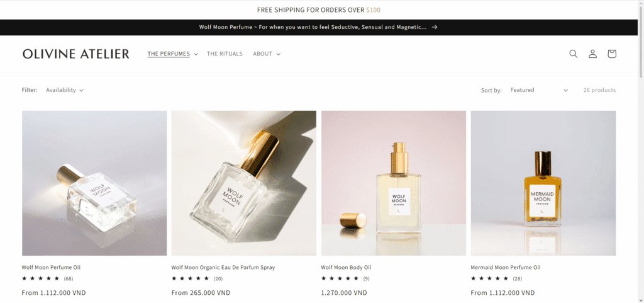Open the account login icon
Screen dimensions: 644x303
592,54
